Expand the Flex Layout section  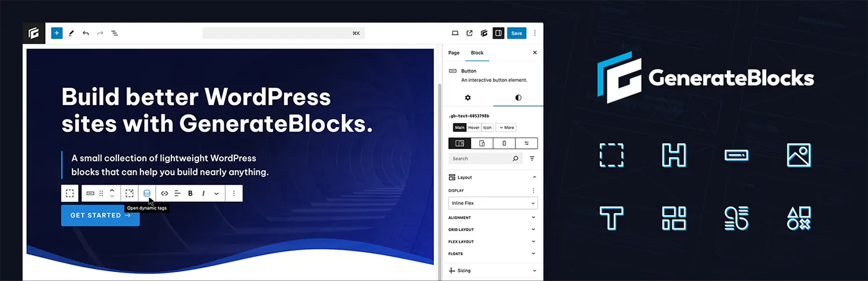coord(493,242)
